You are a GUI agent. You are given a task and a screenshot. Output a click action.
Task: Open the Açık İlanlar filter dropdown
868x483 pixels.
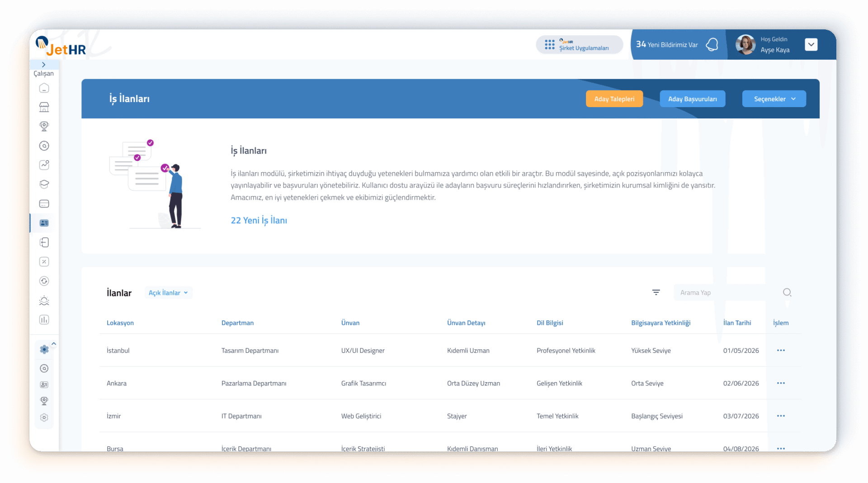click(x=168, y=293)
